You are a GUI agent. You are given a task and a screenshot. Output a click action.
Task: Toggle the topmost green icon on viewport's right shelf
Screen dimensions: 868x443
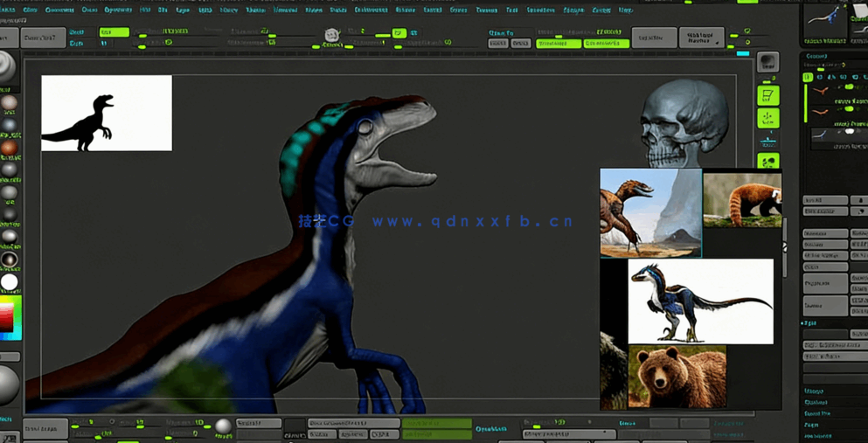tap(767, 95)
